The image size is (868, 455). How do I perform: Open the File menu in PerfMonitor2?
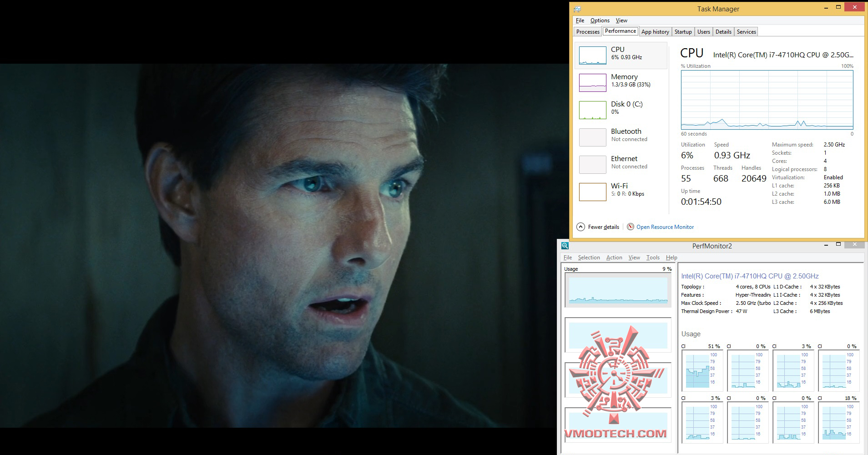click(x=568, y=258)
